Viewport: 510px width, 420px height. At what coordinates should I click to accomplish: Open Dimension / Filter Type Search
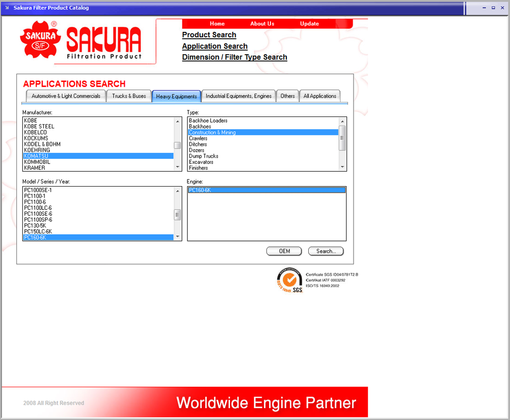click(235, 57)
